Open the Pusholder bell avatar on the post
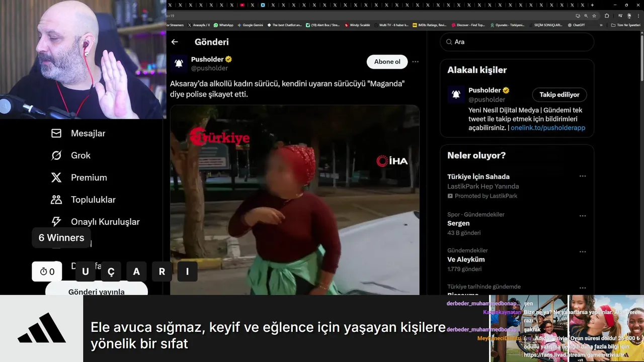The width and height of the screenshot is (644, 362). click(179, 63)
